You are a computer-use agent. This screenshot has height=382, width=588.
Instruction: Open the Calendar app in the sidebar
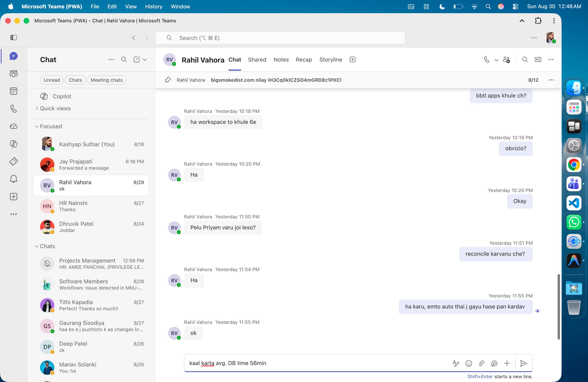(x=14, y=91)
